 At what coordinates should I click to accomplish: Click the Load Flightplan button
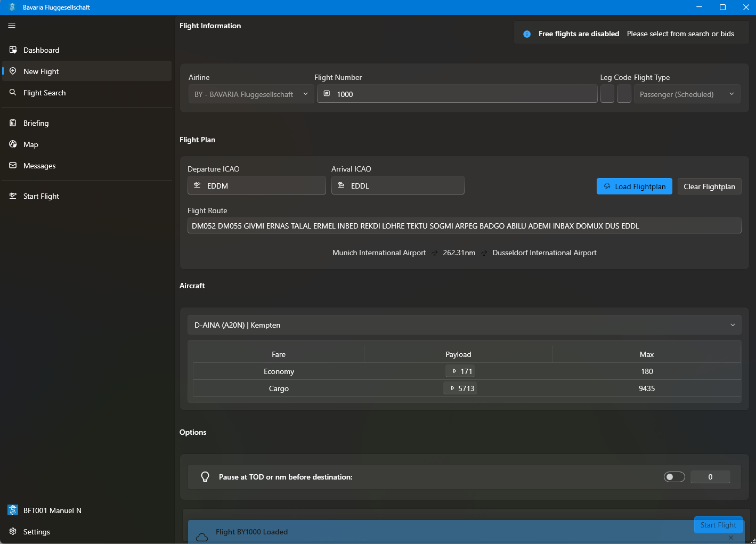pos(634,186)
